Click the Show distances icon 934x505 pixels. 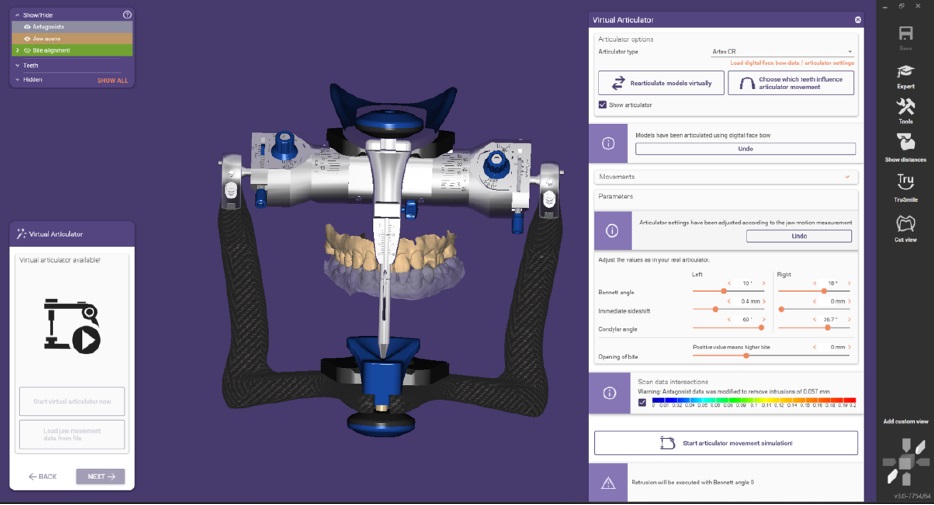pyautogui.click(x=905, y=145)
